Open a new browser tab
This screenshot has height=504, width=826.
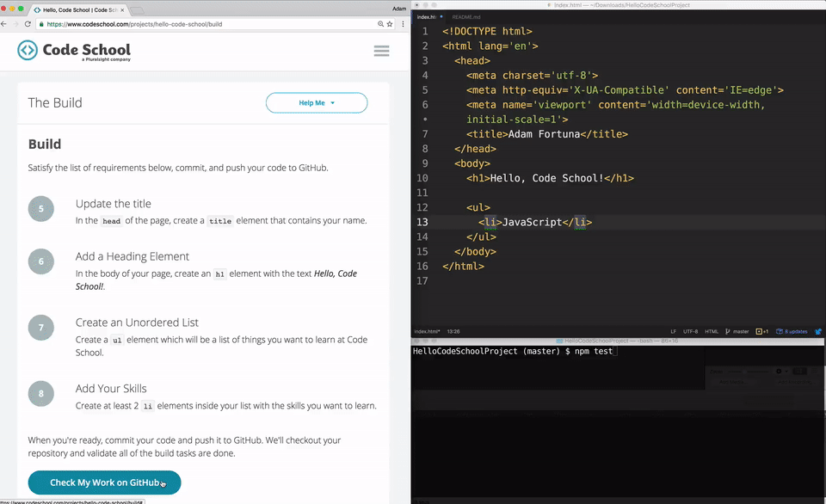point(137,10)
